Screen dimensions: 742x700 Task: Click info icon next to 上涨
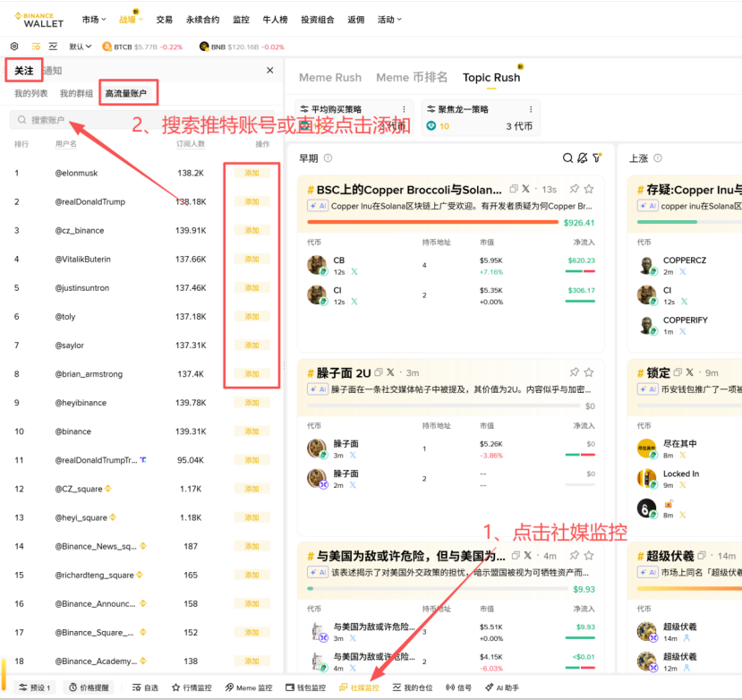658,158
